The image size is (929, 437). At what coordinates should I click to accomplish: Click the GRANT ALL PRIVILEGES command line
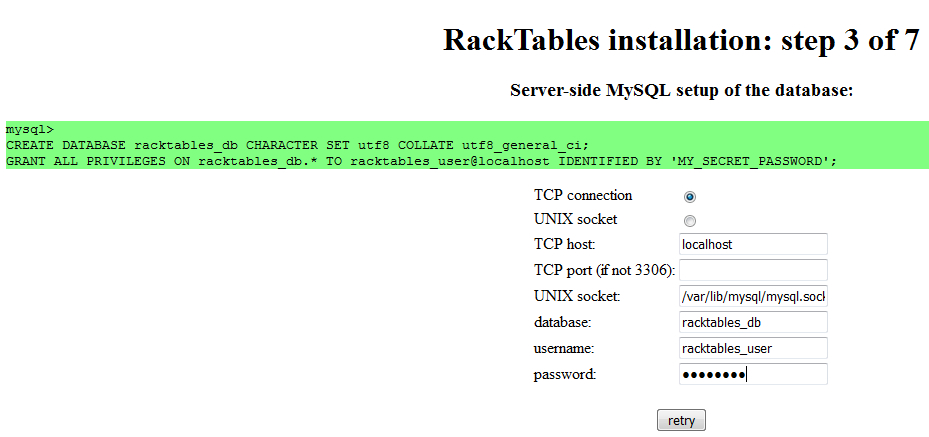(x=420, y=160)
